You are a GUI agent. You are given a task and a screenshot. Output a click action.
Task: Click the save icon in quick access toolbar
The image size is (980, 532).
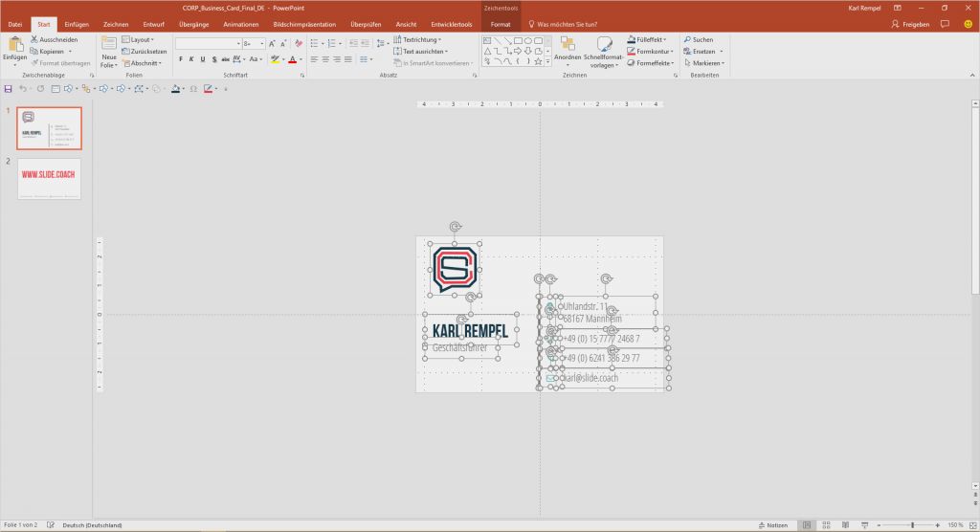[9, 88]
